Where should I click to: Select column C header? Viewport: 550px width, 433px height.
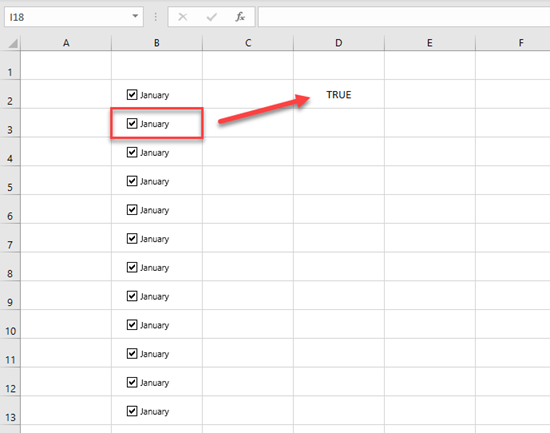click(248, 43)
